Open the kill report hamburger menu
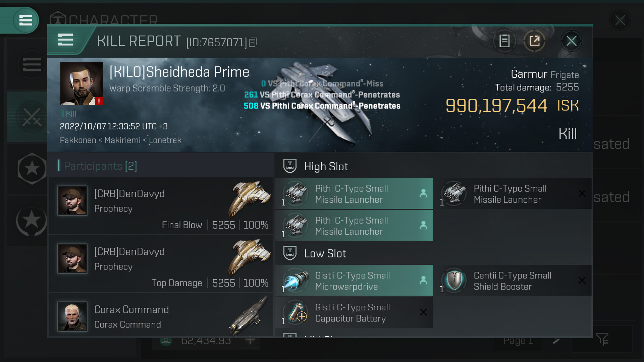 pyautogui.click(x=65, y=40)
